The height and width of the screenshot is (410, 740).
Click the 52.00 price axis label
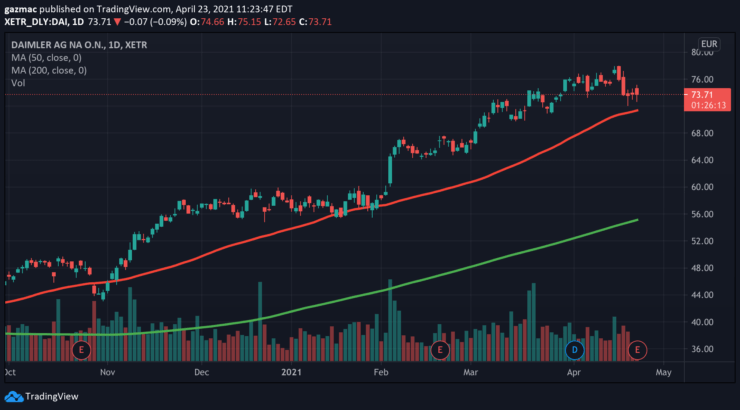pyautogui.click(x=702, y=241)
